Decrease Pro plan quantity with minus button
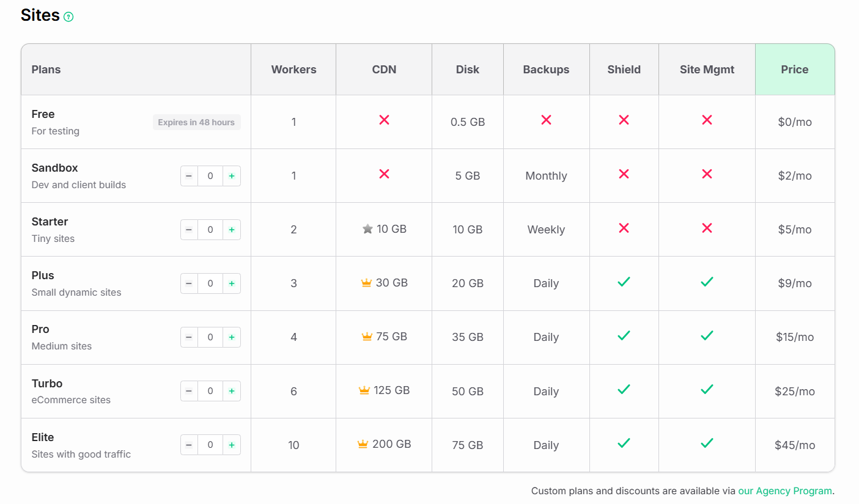Image resolution: width=859 pixels, height=504 pixels. 189,337
